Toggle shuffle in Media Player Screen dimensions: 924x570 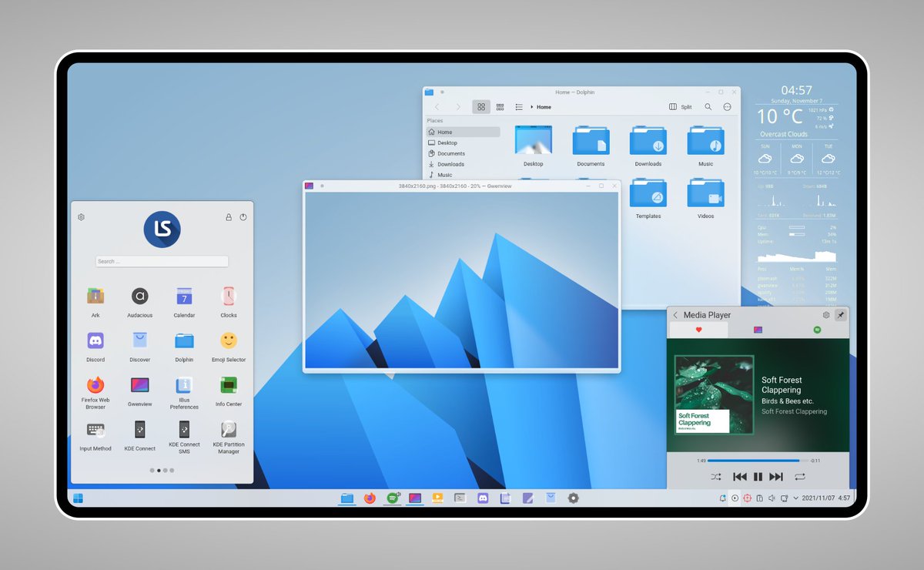click(x=715, y=478)
